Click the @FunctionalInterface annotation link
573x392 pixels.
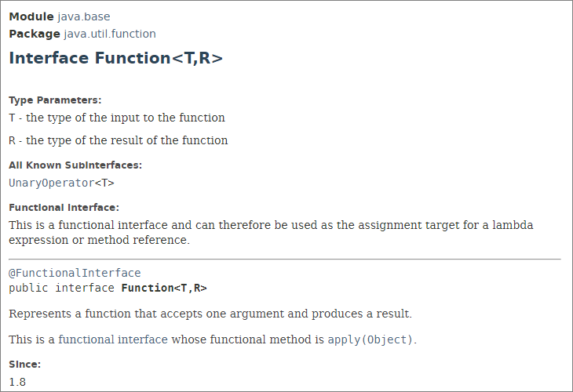pyautogui.click(x=75, y=273)
